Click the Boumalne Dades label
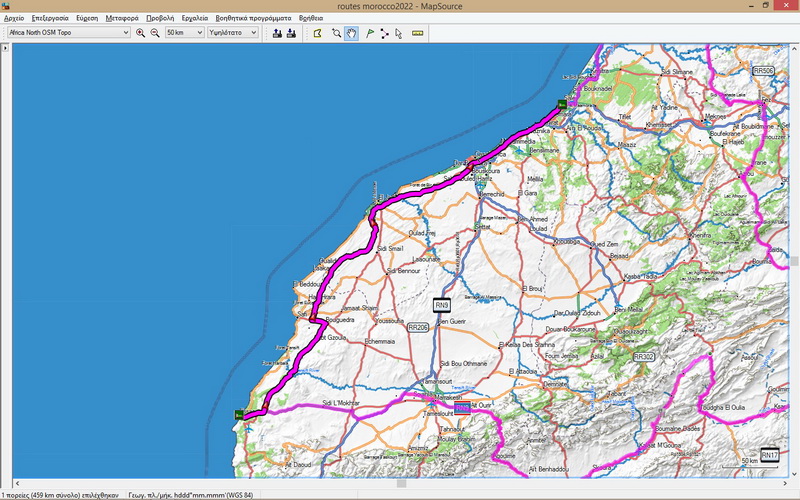Viewport: 800px width, 500px height. (678, 429)
